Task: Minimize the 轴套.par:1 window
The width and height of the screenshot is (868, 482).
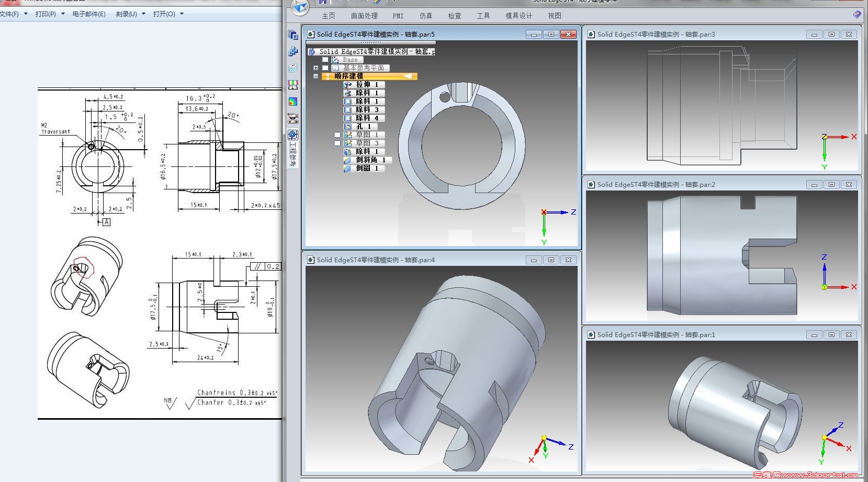Action: coord(814,334)
